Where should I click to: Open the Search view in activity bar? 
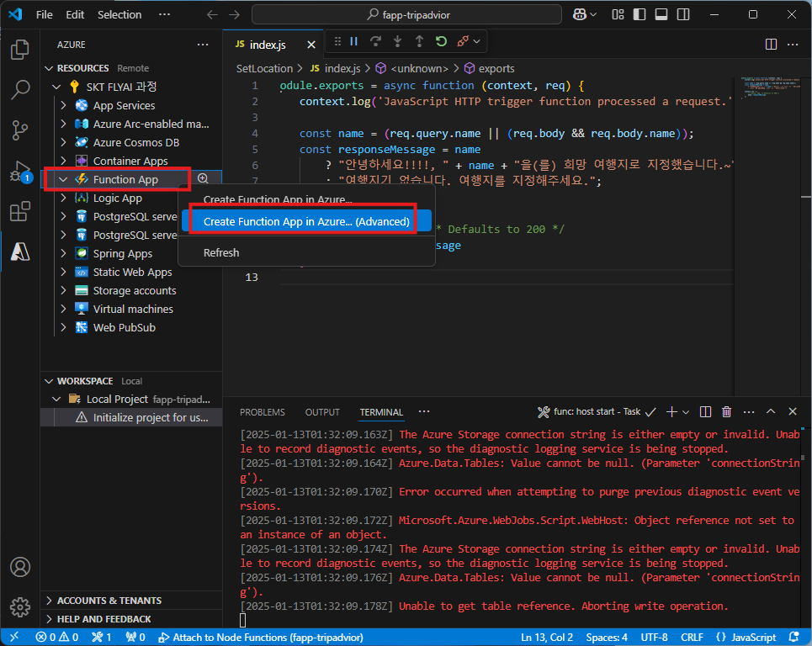19,89
